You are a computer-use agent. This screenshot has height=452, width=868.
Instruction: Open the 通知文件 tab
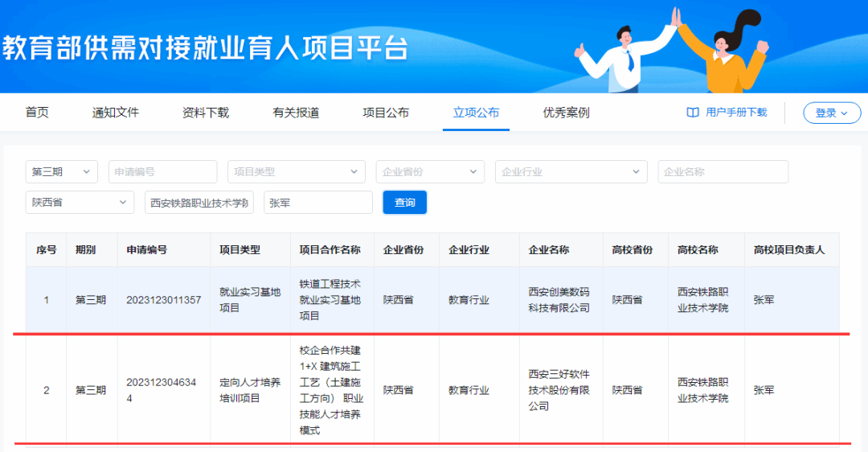116,113
